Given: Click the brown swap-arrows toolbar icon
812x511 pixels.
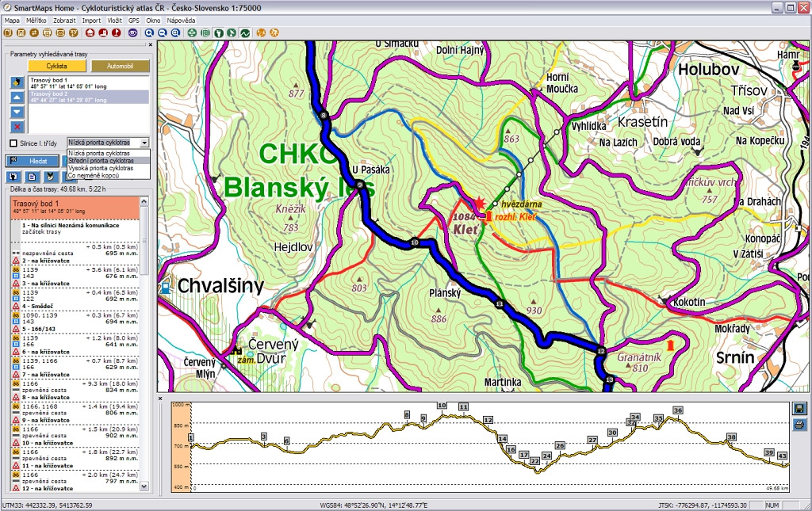Looking at the screenshot, I should tap(34, 32).
